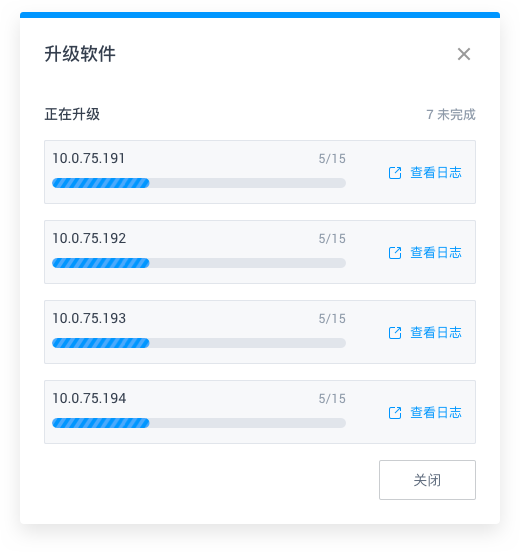520x552 pixels.
Task: Click the progress bar of 10.0.75.191
Action: [199, 183]
